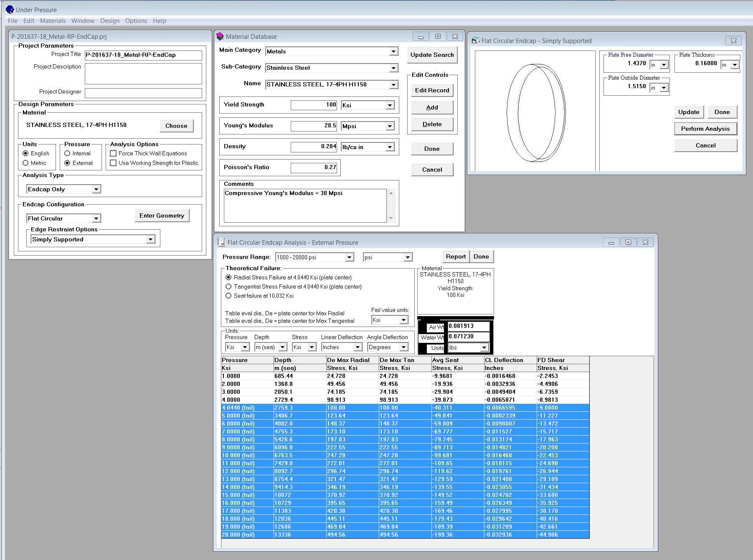Open the Edit menu
The width and height of the screenshot is (753, 560).
coord(29,21)
